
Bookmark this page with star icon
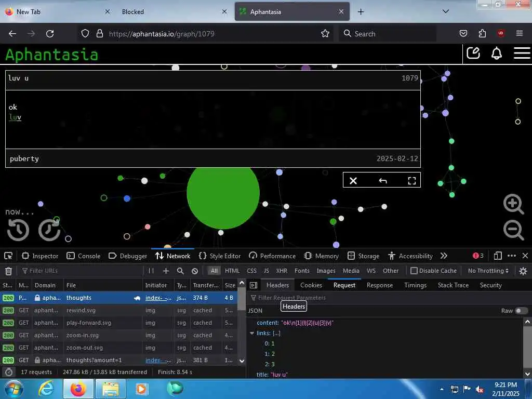pyautogui.click(x=325, y=33)
